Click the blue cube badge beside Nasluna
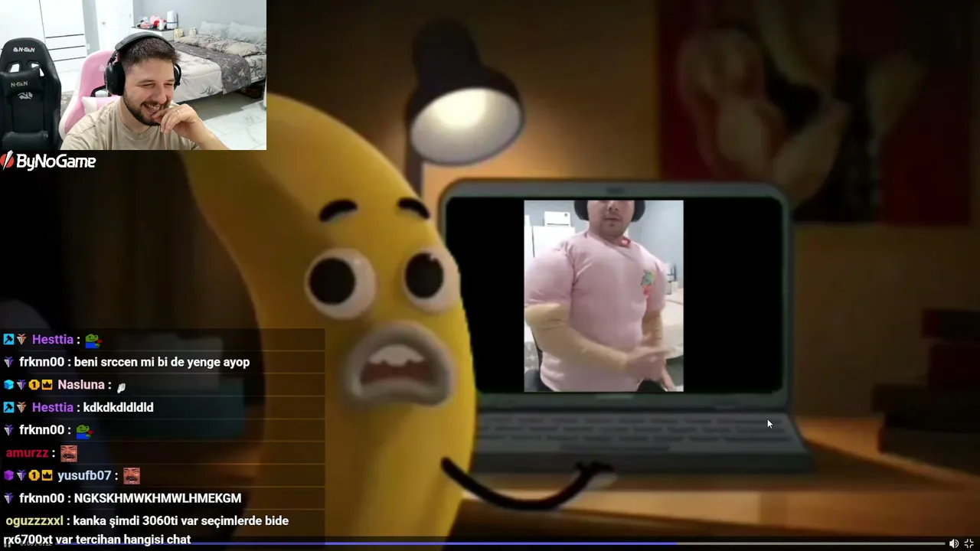 point(8,385)
